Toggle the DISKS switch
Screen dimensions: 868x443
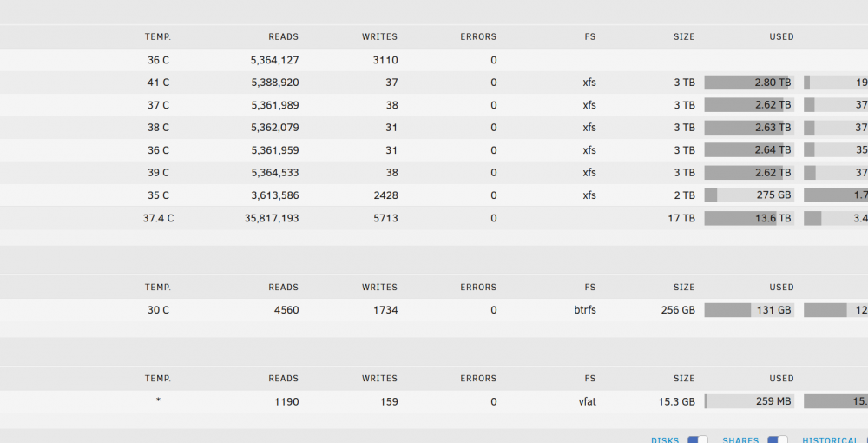tap(698, 440)
